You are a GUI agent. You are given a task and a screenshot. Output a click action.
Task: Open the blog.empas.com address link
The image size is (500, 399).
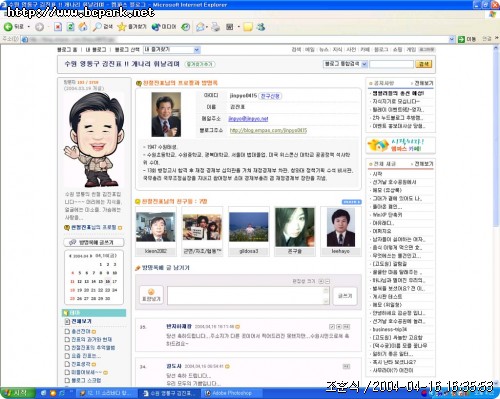[268, 130]
